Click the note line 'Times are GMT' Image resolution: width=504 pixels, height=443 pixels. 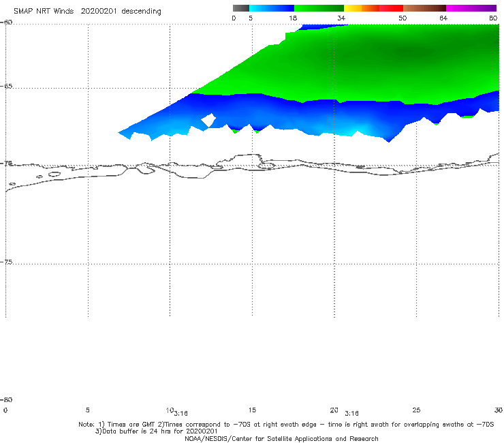(x=131, y=425)
